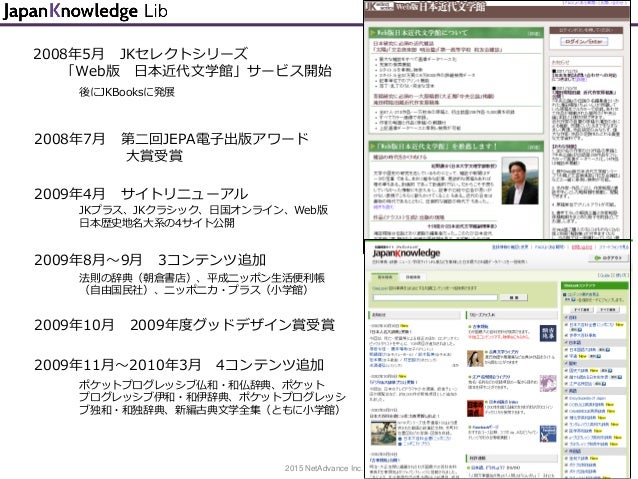Click the Web版日本近代文学館 brown banner title
This screenshot has height=479, width=638.
pos(441,7)
